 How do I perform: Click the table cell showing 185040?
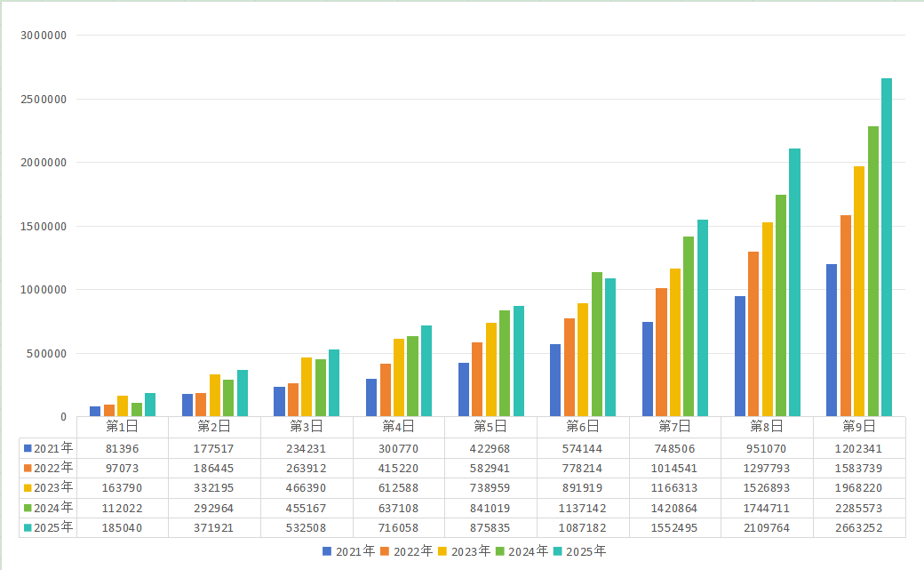[x=122, y=527]
